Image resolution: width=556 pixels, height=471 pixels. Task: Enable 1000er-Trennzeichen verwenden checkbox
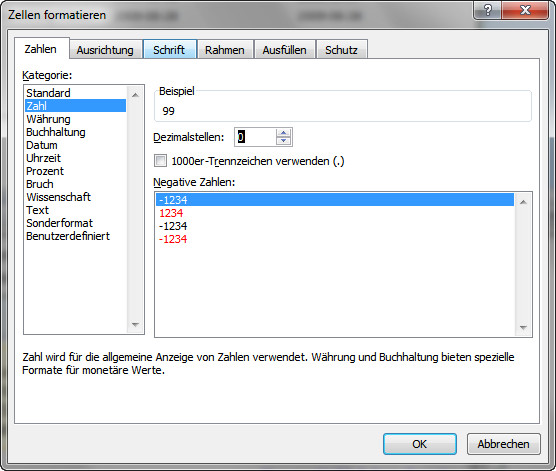[x=160, y=161]
